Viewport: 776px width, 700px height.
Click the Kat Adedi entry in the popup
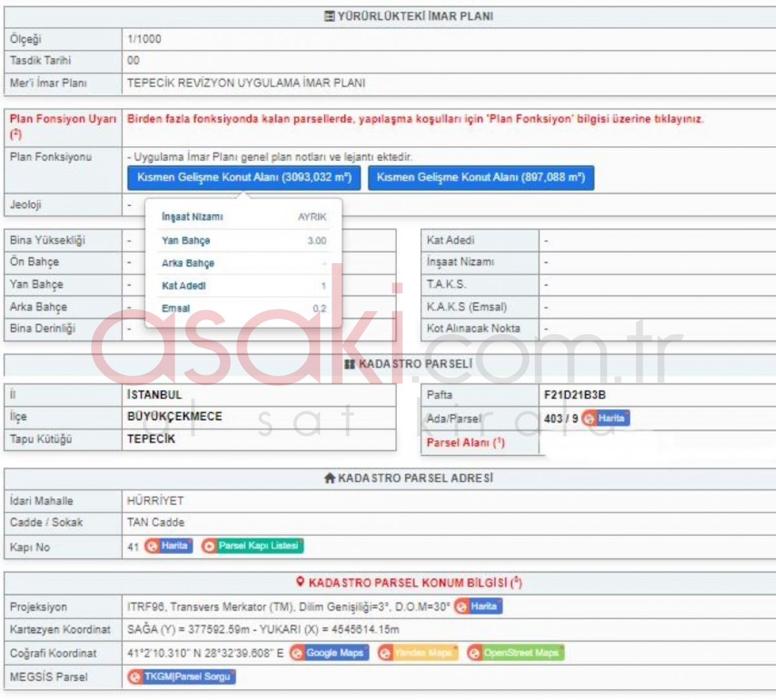[243, 286]
